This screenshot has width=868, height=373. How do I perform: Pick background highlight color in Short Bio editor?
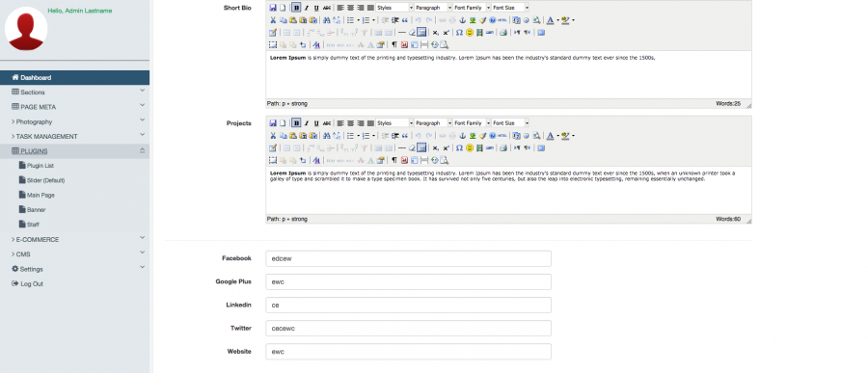click(565, 20)
